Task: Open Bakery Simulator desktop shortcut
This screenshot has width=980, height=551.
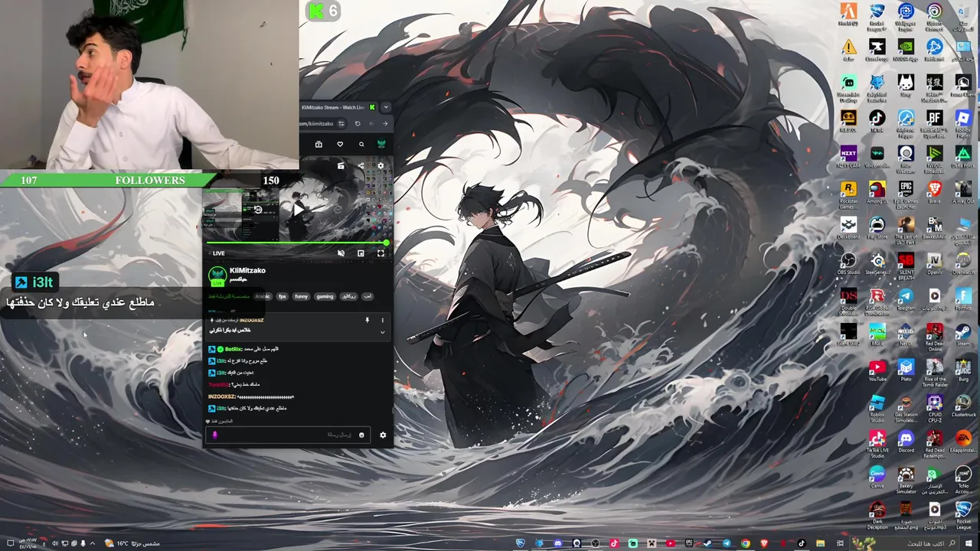Action: [x=906, y=480]
